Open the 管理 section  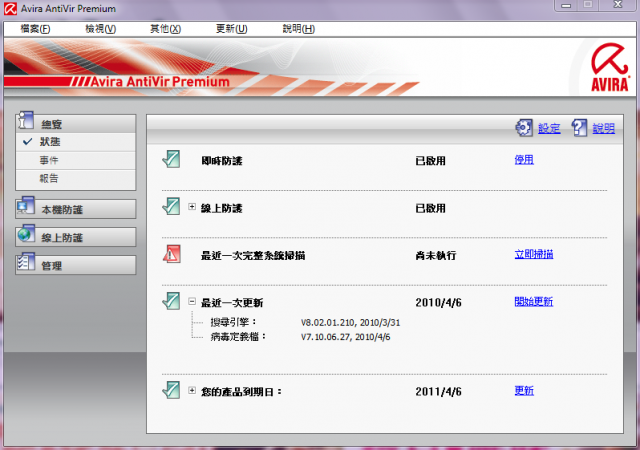76,265
